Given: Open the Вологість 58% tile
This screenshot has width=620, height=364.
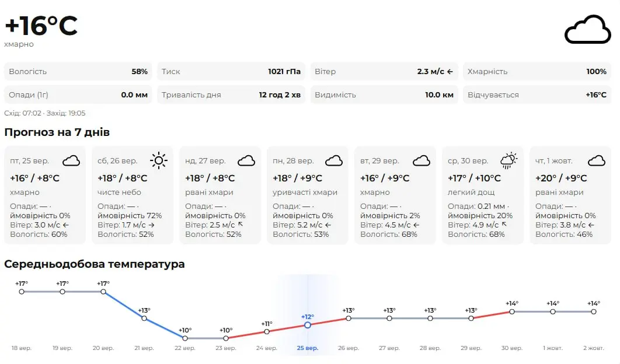Looking at the screenshot, I should (x=78, y=72).
